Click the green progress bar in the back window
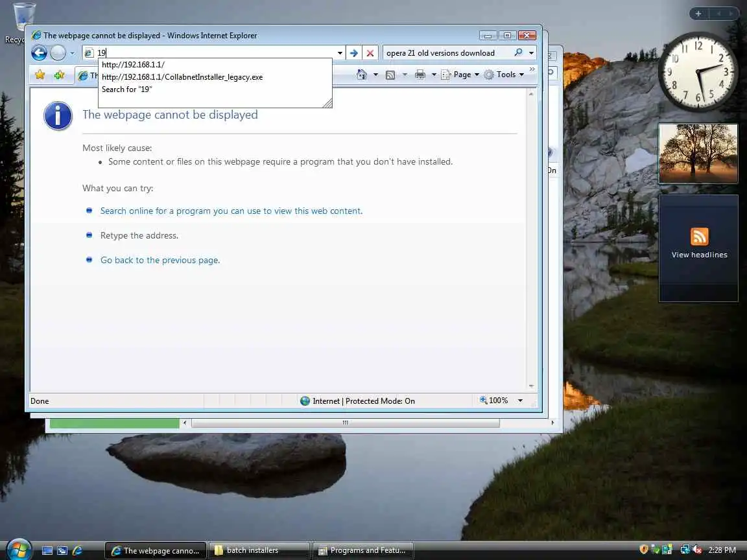Viewport: 747px width, 560px height. (114, 423)
